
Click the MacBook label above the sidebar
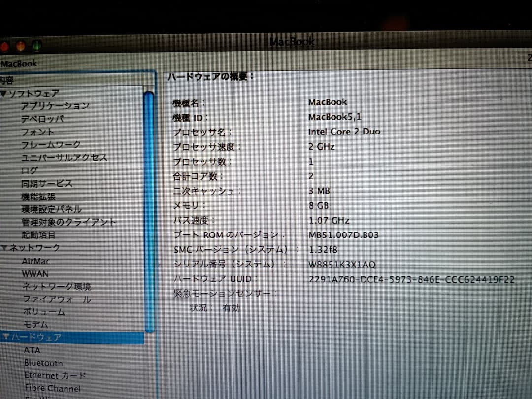(19, 64)
